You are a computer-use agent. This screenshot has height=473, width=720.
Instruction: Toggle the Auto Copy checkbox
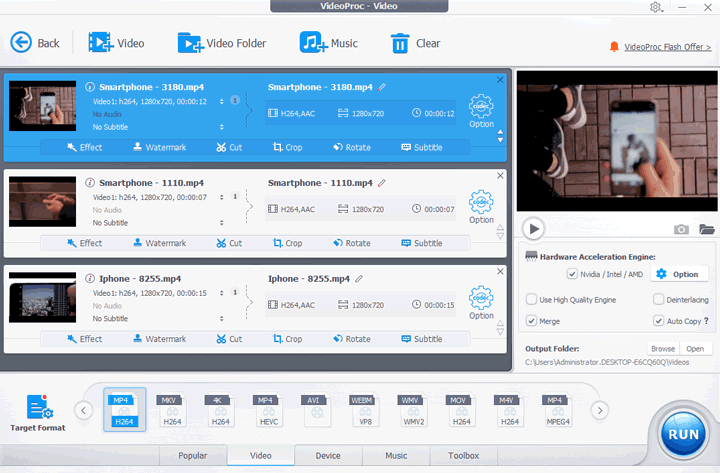point(658,321)
